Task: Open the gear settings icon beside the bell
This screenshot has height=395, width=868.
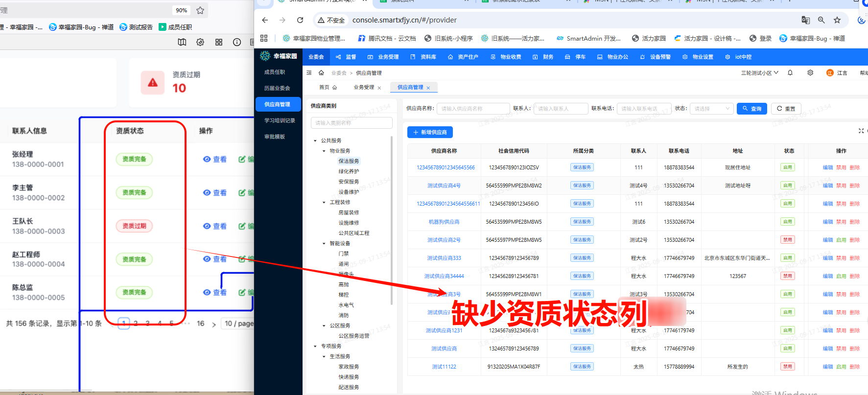Action: pos(810,73)
